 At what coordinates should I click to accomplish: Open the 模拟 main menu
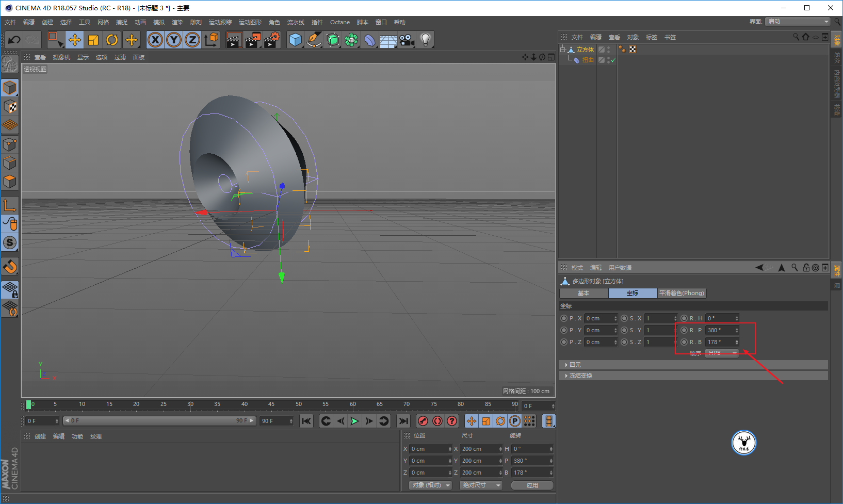(x=159, y=22)
